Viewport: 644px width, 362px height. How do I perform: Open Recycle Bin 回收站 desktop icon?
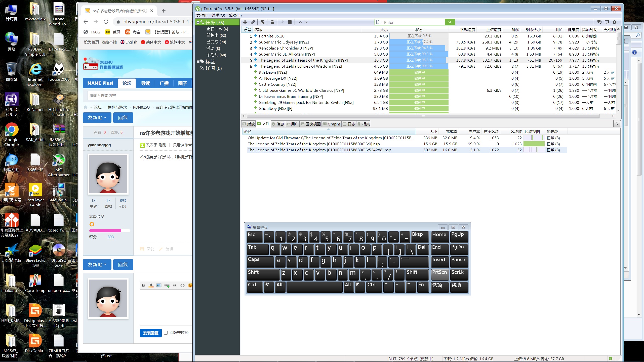point(12,72)
